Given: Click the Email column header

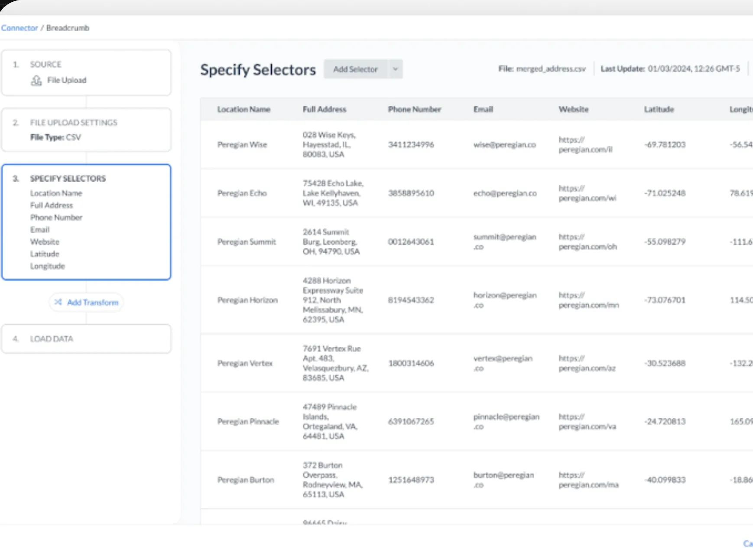Looking at the screenshot, I should pos(483,109).
